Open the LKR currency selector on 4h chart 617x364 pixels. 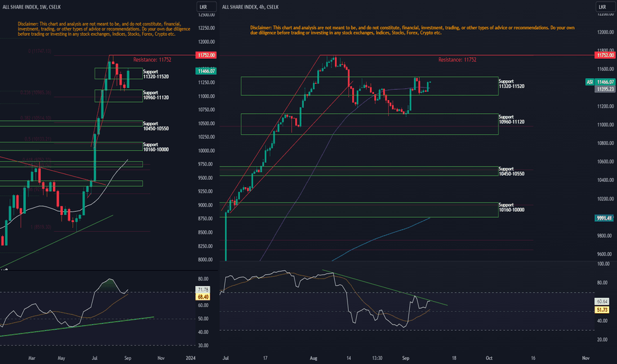tap(605, 7)
